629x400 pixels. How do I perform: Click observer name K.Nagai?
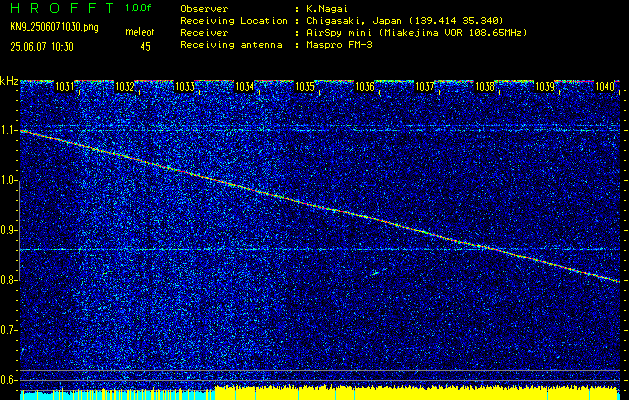pyautogui.click(x=325, y=9)
